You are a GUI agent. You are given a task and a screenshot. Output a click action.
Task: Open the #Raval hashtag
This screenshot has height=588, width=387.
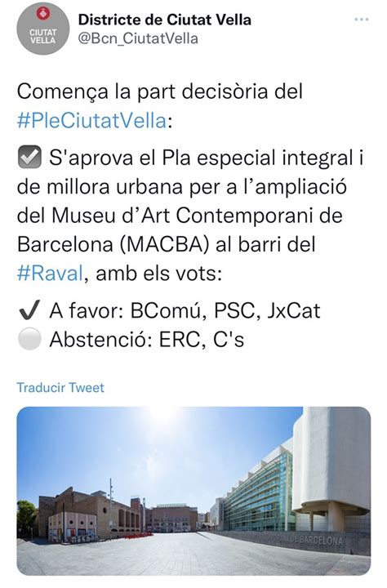click(50, 273)
